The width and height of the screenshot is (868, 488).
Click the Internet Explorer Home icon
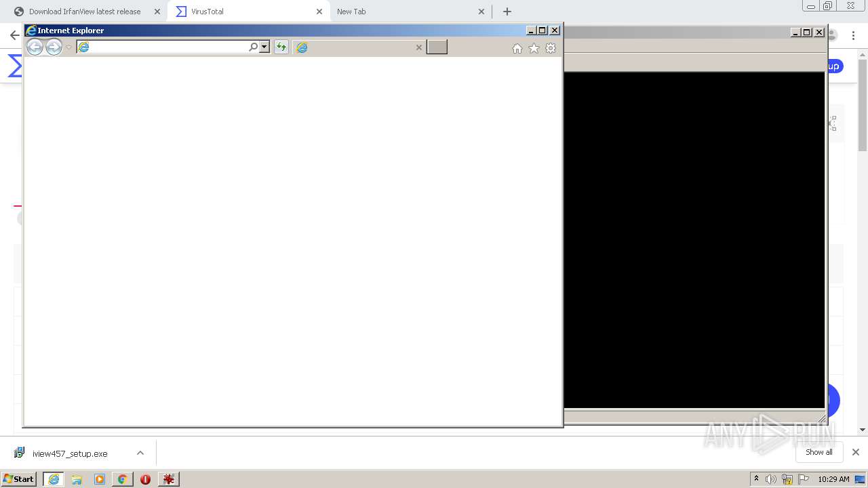click(x=517, y=48)
